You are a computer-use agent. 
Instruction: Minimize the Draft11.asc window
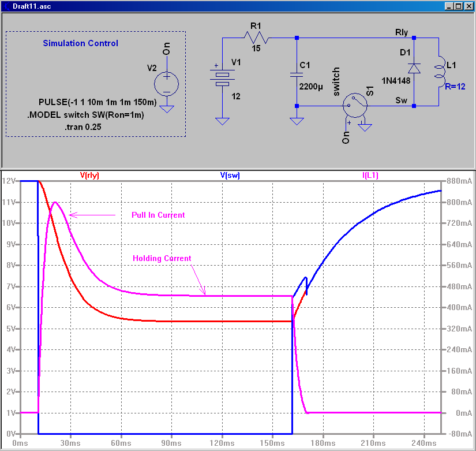click(x=449, y=6)
